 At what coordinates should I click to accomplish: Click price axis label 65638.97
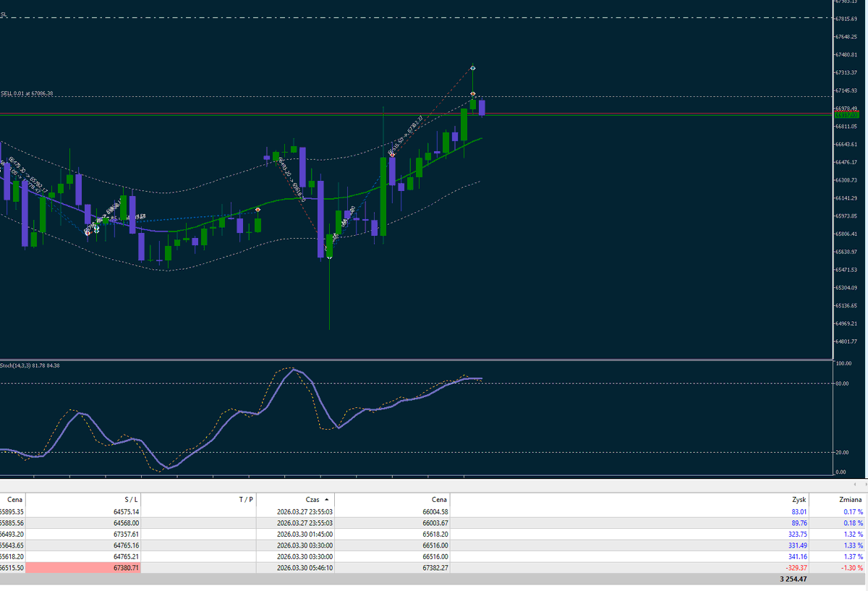tap(846, 252)
